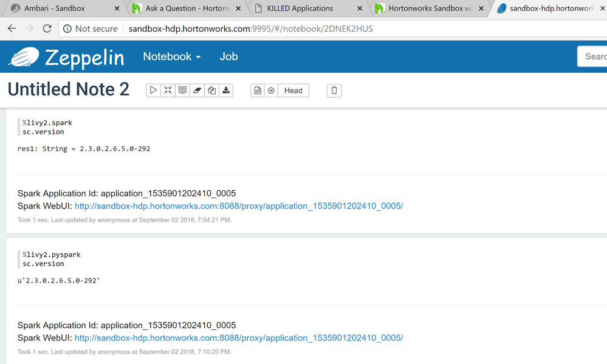Image resolution: width=607 pixels, height=364 pixels.
Task: Open Spark WebUI link in livy2.pyspark paragraph
Action: coord(238,338)
